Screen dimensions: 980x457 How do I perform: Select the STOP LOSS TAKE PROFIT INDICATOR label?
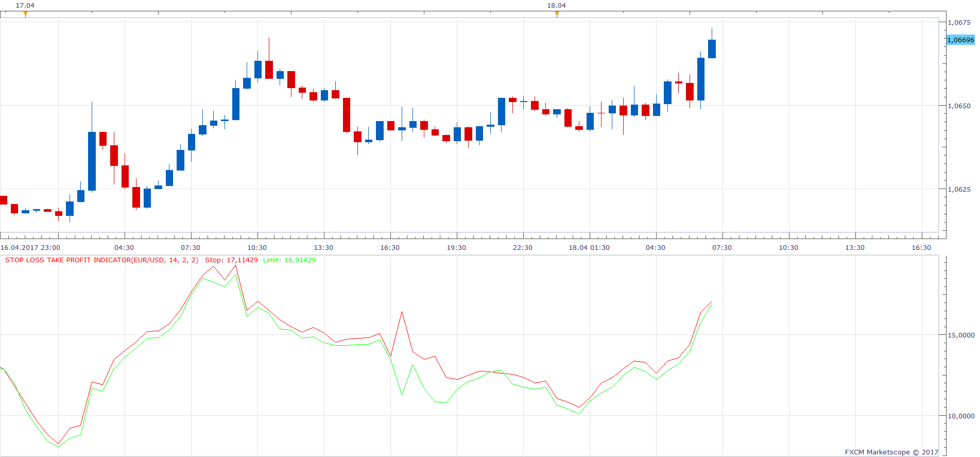(x=102, y=260)
